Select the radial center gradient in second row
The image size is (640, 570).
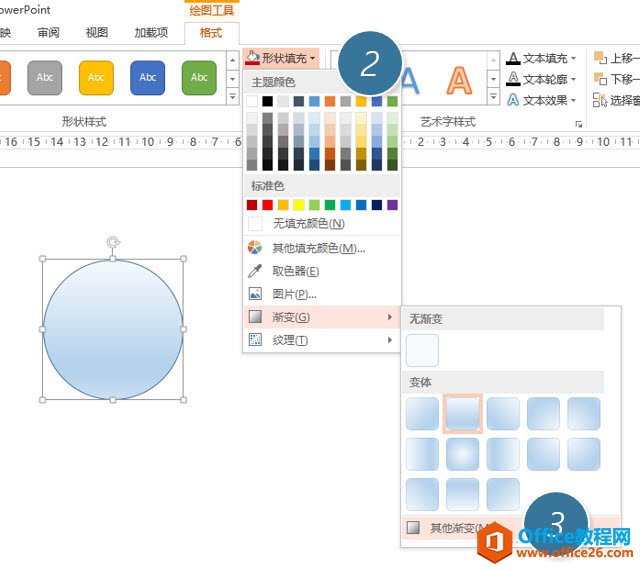tap(462, 454)
